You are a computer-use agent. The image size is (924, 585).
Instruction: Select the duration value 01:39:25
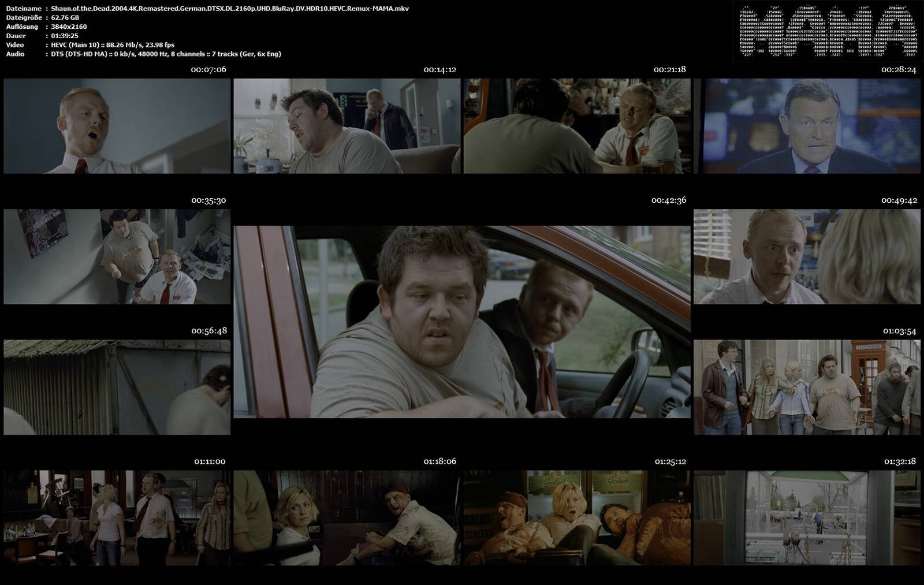pos(65,36)
